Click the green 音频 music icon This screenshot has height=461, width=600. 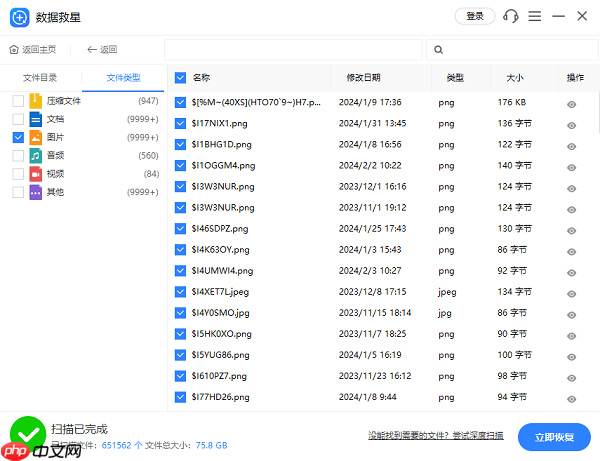coord(36,155)
